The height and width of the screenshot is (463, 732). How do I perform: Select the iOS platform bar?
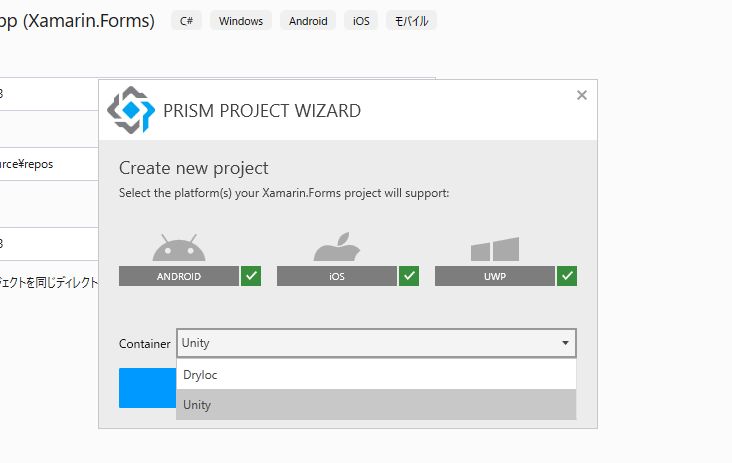[337, 276]
